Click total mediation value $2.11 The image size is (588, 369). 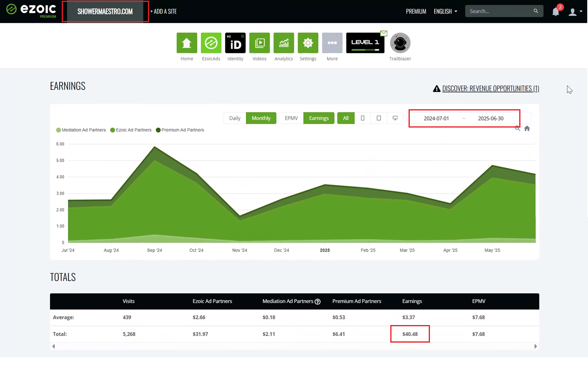click(269, 334)
